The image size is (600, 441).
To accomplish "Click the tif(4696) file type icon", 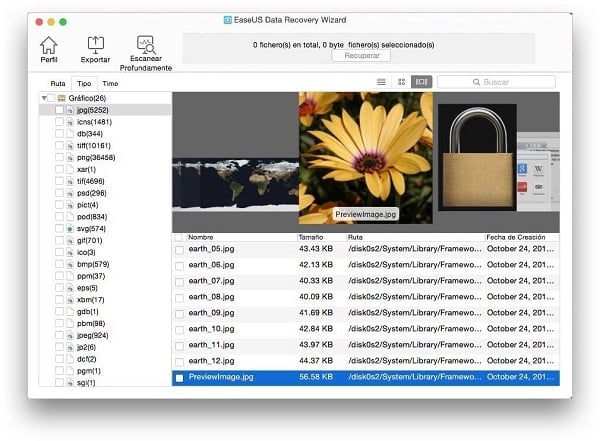I will pyautogui.click(x=70, y=181).
